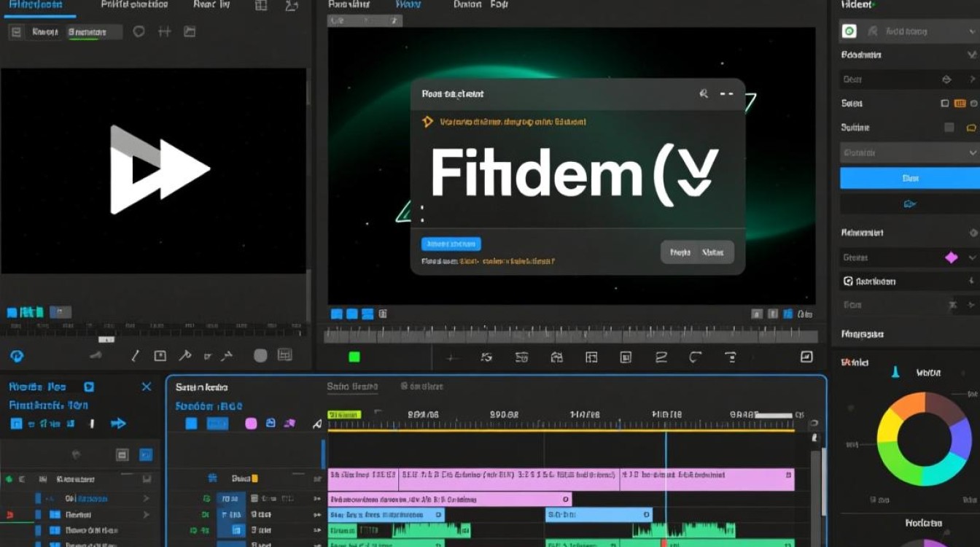Click the square marker icon below source monitor
Image resolution: width=980 pixels, height=547 pixels.
(160, 356)
